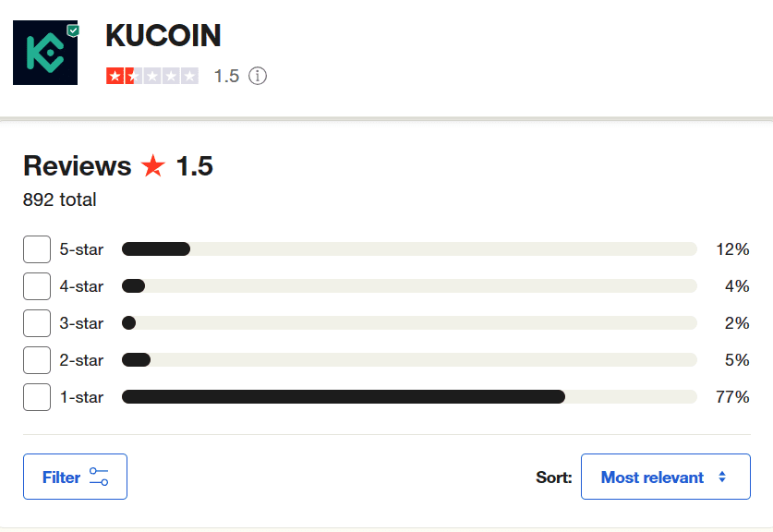Click the KuCoin logo icon
This screenshot has width=773, height=532.
pos(44,53)
